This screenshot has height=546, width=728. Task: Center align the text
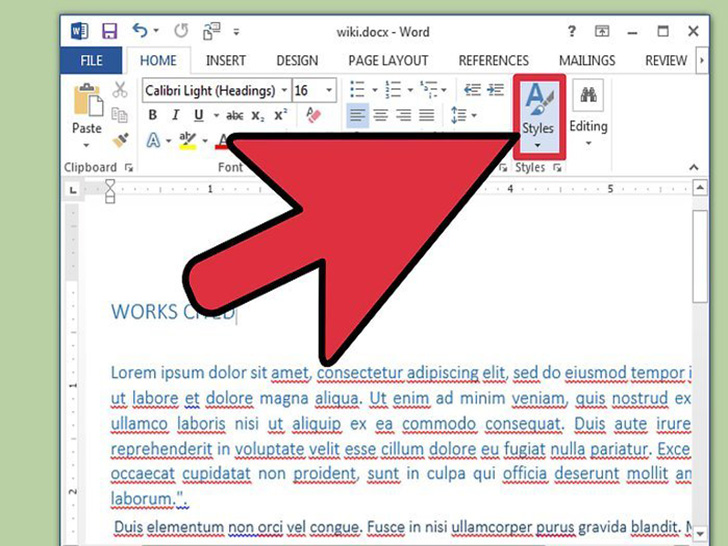[381, 115]
